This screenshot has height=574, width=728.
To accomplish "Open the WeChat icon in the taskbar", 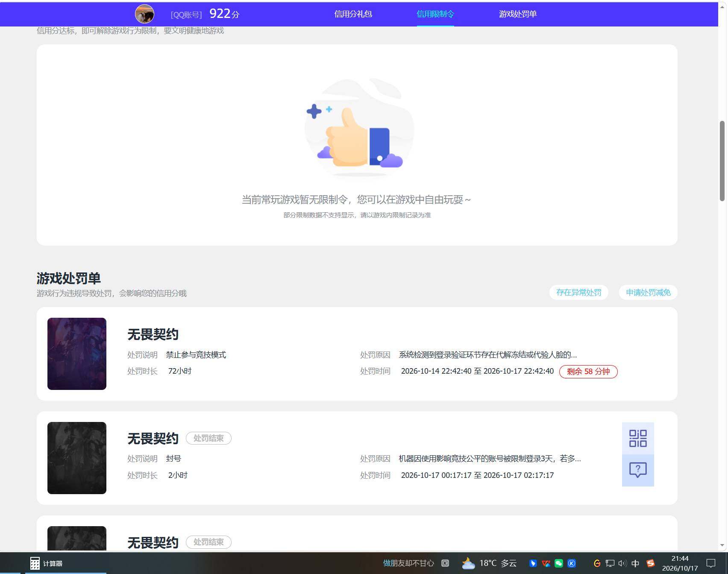I will [558, 563].
